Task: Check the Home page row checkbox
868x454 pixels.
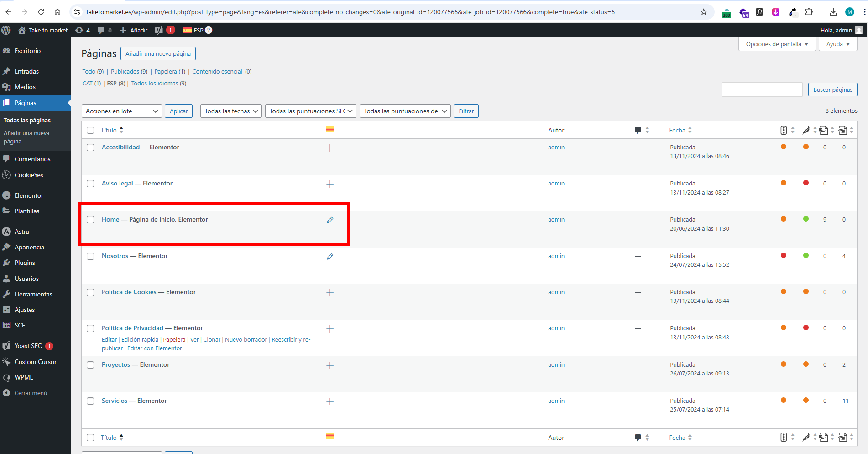Action: click(x=90, y=220)
